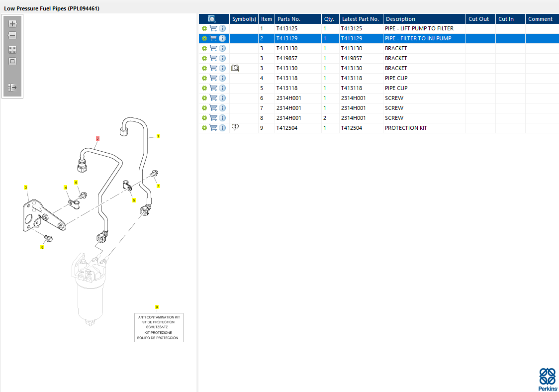Select 'PIPE - FILTER TO INJ PUMP' description
This screenshot has width=559, height=392.
[418, 38]
